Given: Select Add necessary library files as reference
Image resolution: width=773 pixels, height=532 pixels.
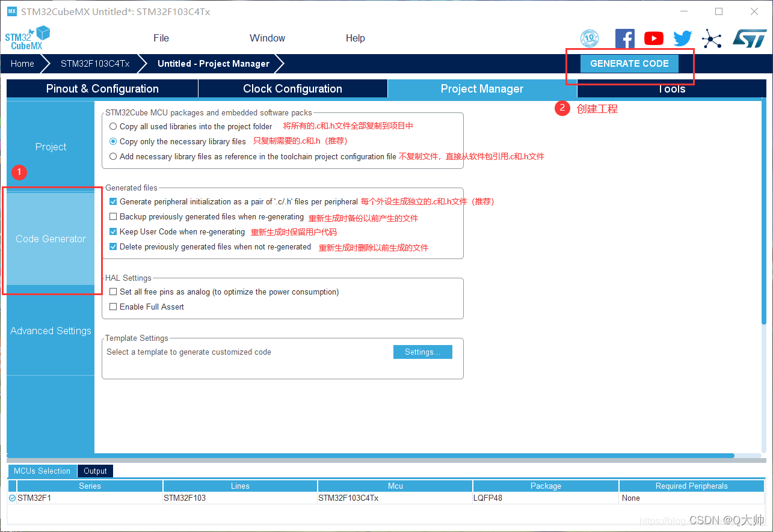Looking at the screenshot, I should coord(113,156).
